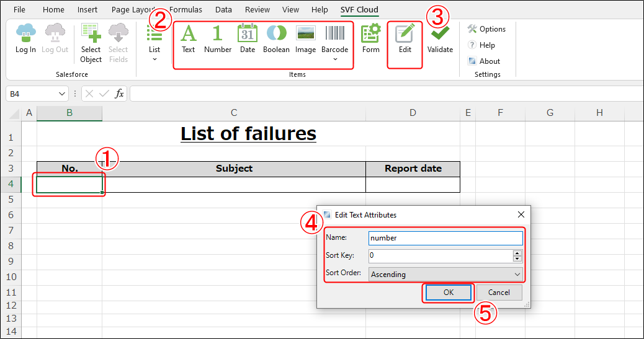This screenshot has height=339, width=644.
Task: Run Validate on the sheet
Action: click(x=440, y=39)
